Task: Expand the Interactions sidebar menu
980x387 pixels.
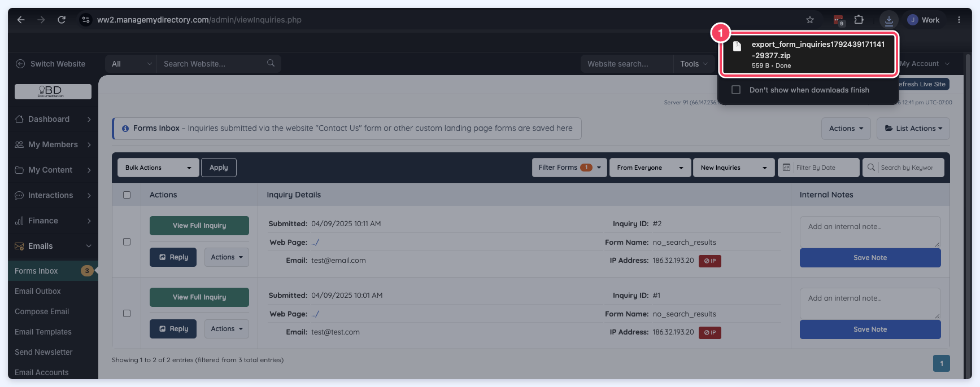Action: point(53,195)
